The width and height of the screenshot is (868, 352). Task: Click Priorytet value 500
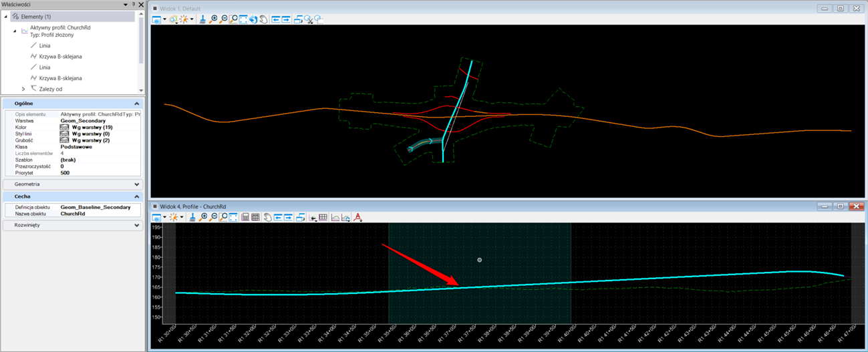[65, 173]
